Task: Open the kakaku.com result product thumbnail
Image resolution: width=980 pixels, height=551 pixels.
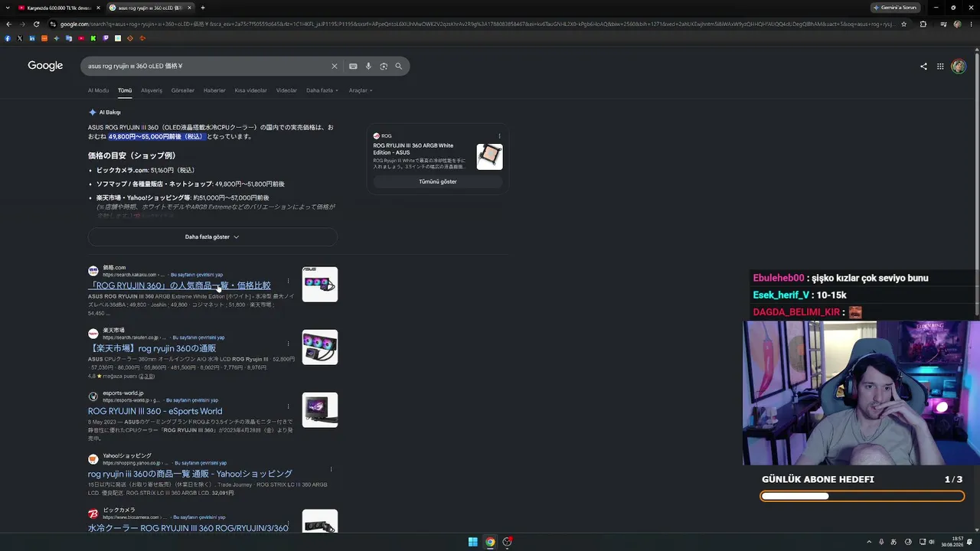Action: point(320,284)
